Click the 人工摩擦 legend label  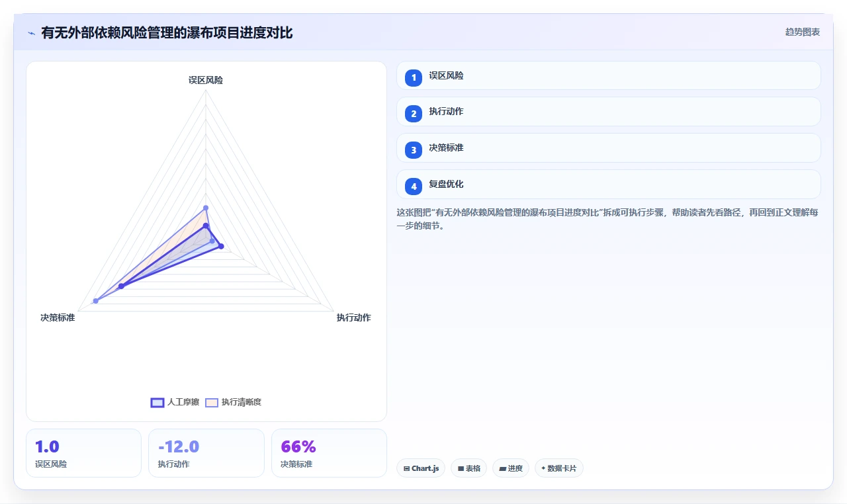[183, 402]
